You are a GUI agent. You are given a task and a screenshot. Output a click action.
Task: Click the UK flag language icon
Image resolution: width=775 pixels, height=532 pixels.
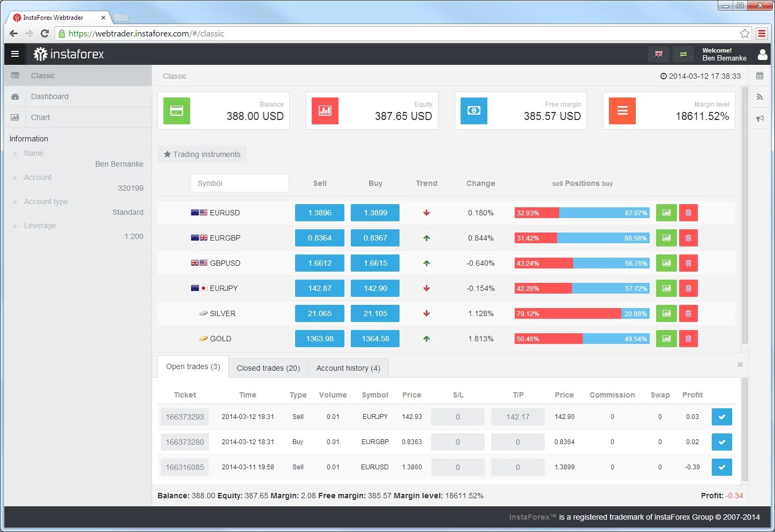(x=659, y=54)
